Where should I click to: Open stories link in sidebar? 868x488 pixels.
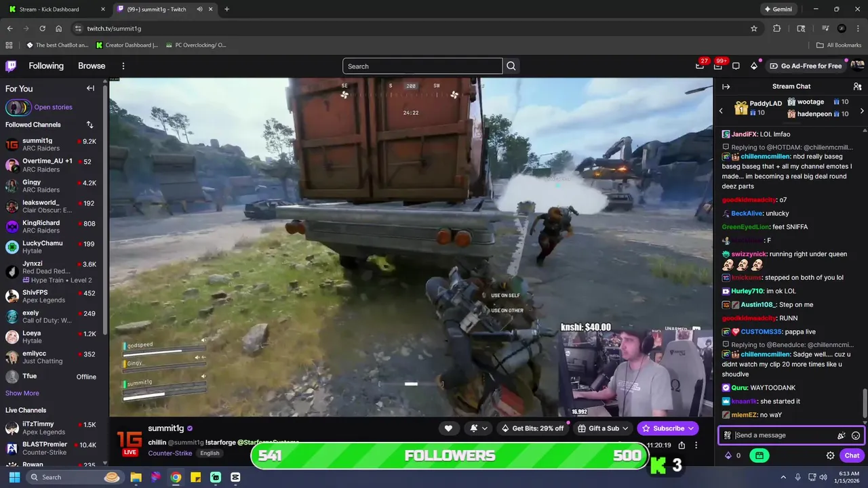pyautogui.click(x=53, y=107)
